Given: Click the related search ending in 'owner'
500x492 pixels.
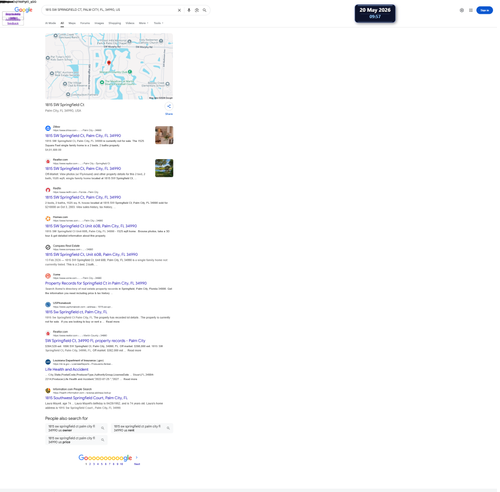Looking at the screenshot, I should pyautogui.click(x=76, y=428).
